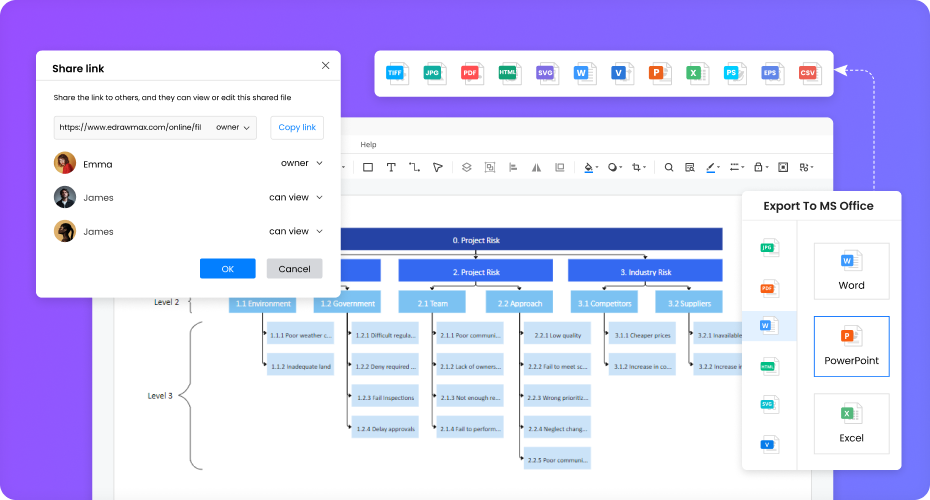
Task: Select the PDF icon in export sidebar
Action: coord(768,288)
